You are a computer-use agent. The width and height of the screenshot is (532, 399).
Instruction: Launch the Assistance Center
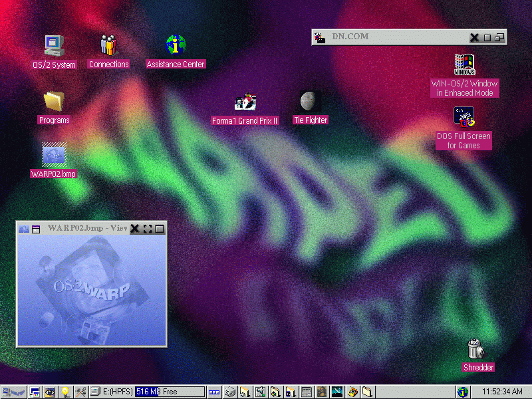pos(176,46)
